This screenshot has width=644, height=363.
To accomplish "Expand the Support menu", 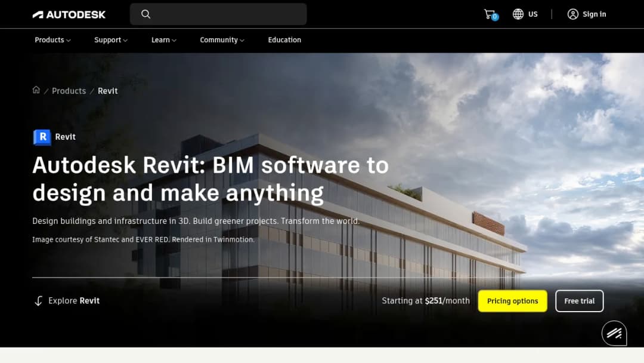I will pos(111,40).
